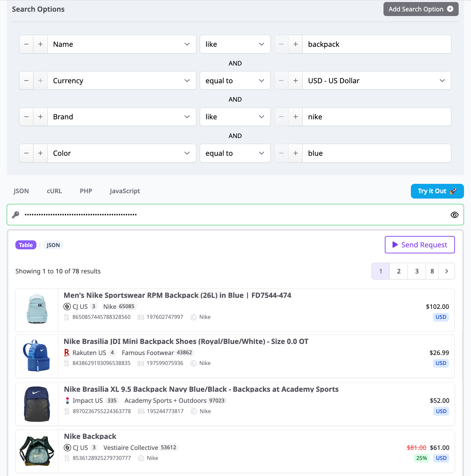Go to results page 8

click(x=432, y=271)
